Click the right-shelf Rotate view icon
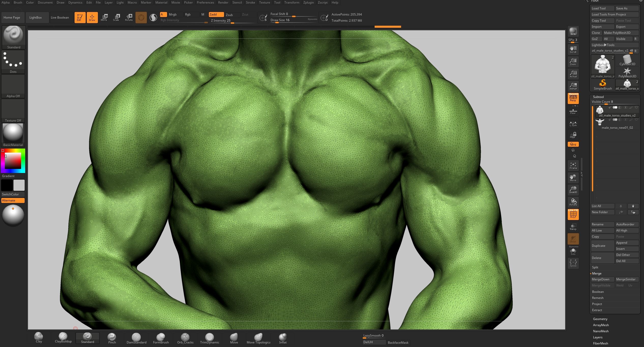The image size is (644, 347). 573,202
